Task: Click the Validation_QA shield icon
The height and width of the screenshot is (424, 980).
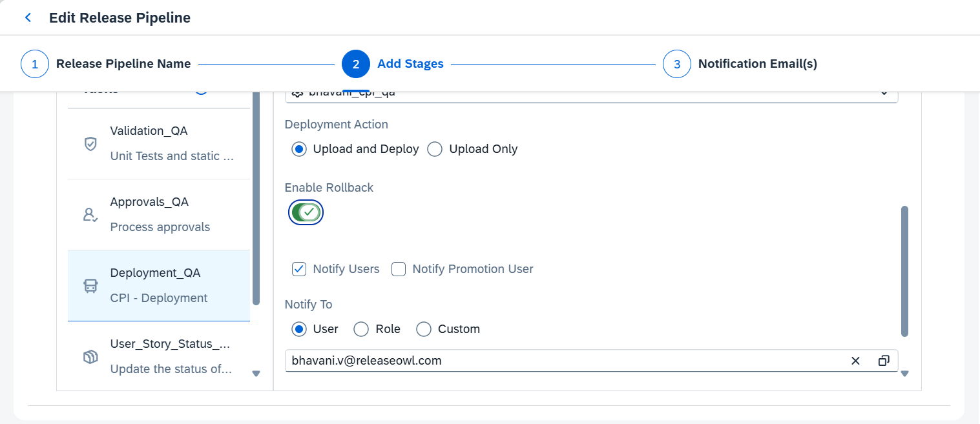Action: click(91, 143)
